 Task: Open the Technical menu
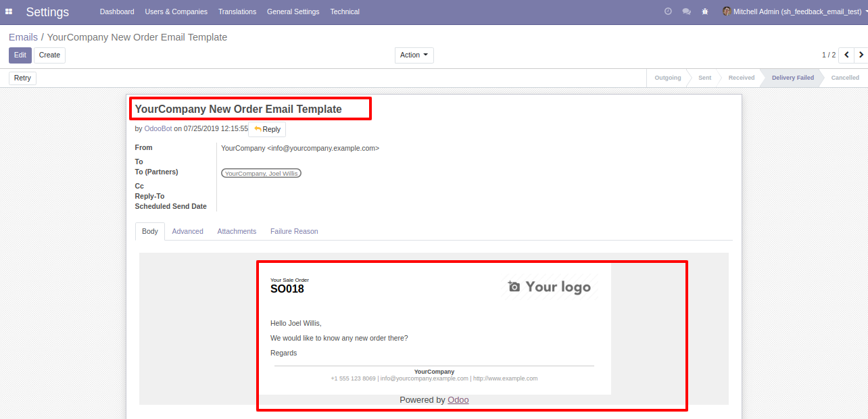coord(345,11)
